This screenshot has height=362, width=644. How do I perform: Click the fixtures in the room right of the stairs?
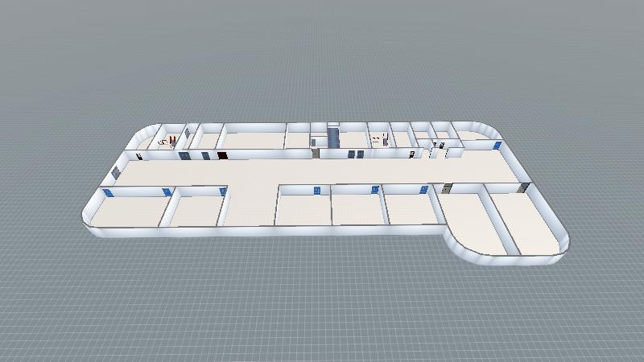tap(377, 141)
